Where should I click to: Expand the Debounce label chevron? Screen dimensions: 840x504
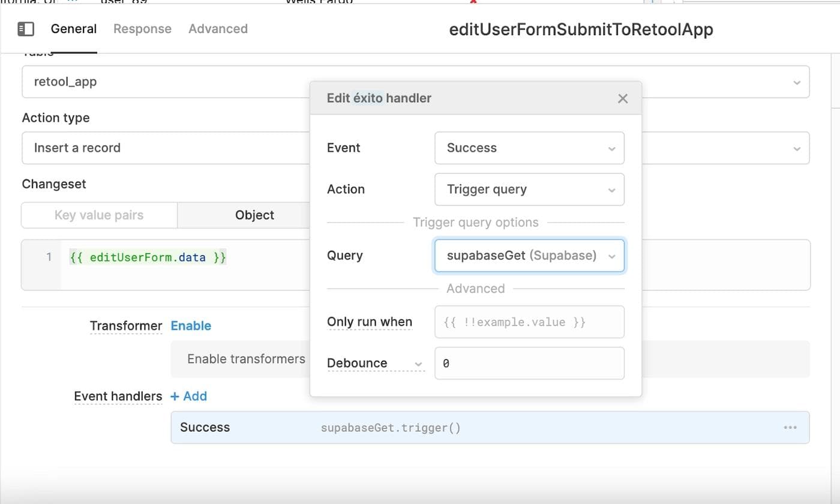418,364
